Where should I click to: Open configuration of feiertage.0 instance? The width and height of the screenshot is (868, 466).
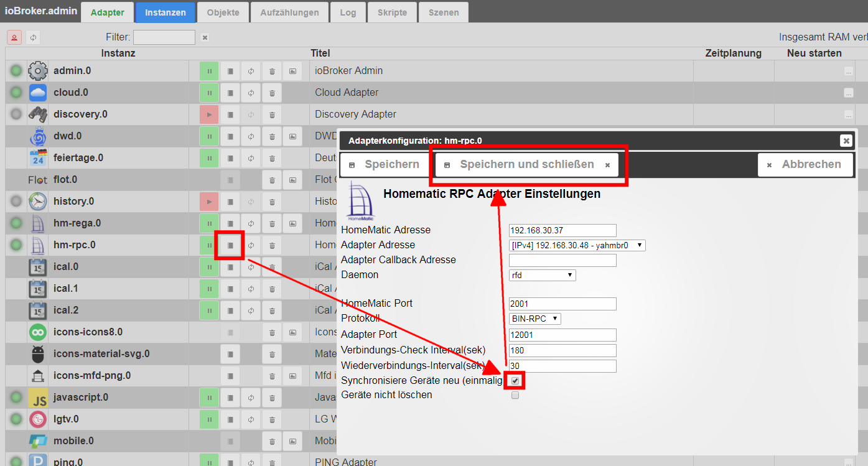point(230,158)
